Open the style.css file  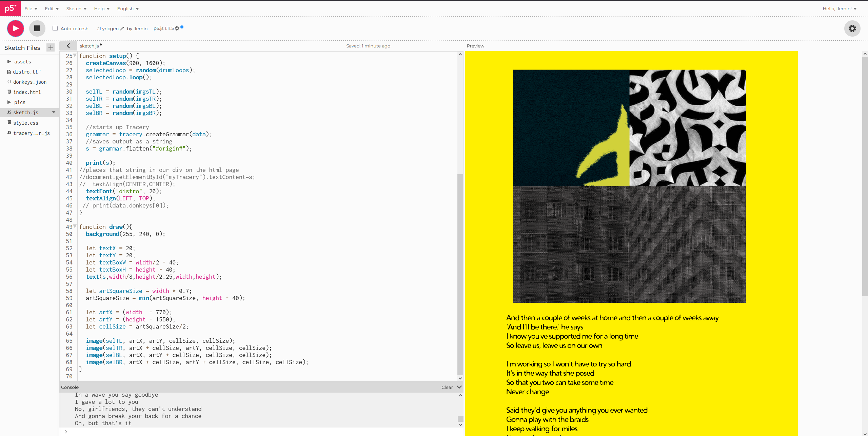(x=25, y=123)
